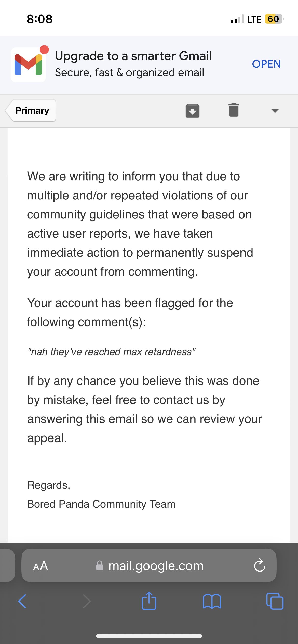Navigate back with Safari's back arrow
This screenshot has width=298, height=644.
[22, 601]
